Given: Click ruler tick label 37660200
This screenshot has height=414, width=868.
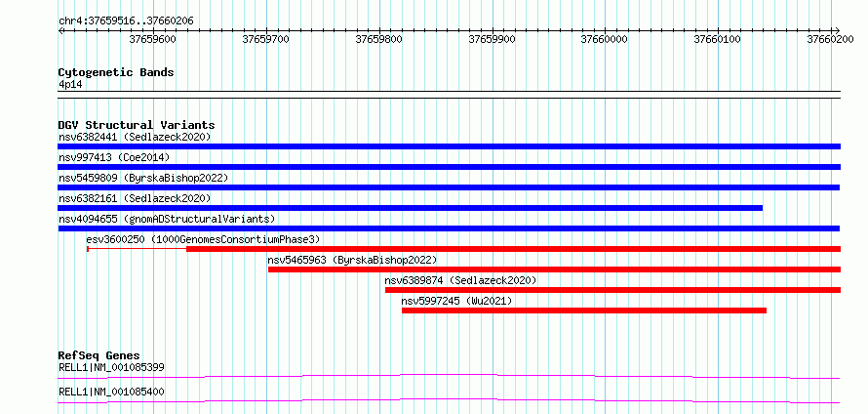Looking at the screenshot, I should pyautogui.click(x=830, y=39).
